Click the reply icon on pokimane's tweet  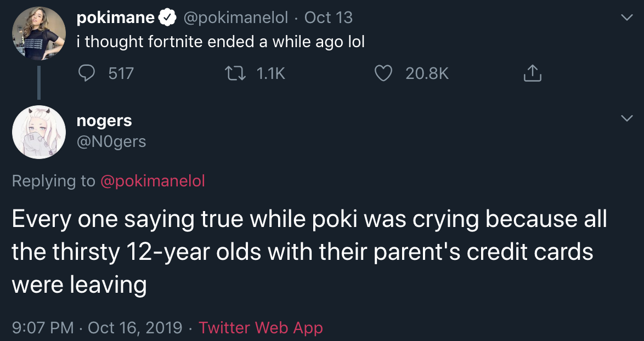click(86, 73)
